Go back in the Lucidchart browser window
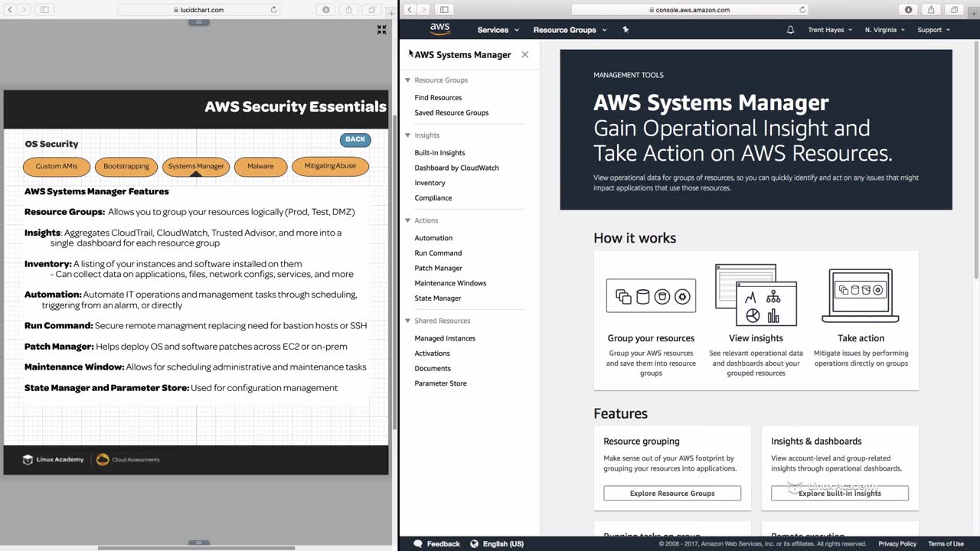980x551 pixels. click(10, 10)
